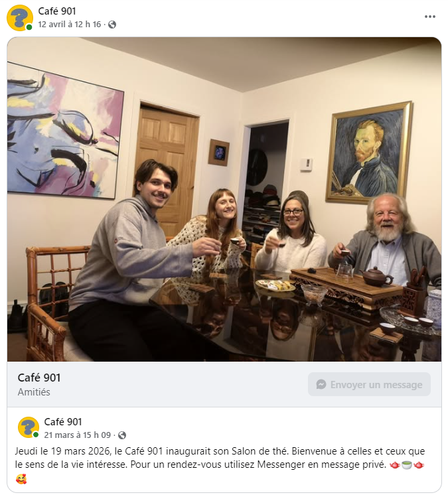Viewport: 448px width, 497px height.
Task: Click globe privacy icon beside 21 mars
Action: (x=122, y=435)
